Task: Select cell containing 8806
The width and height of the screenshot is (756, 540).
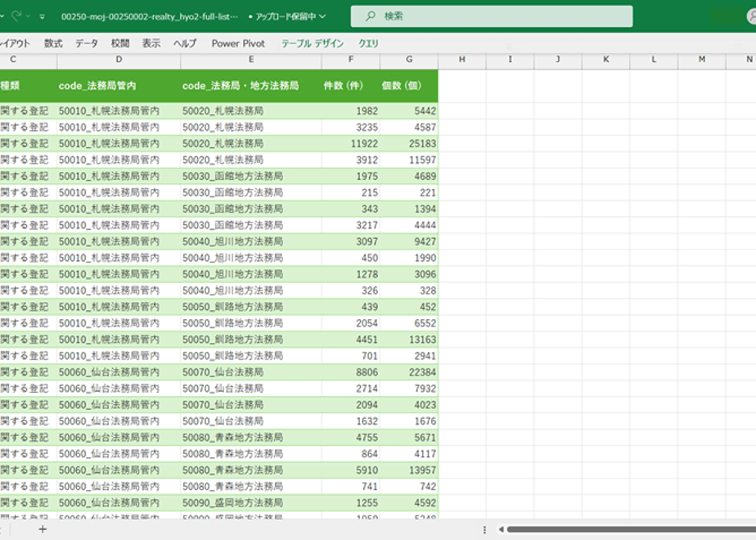Action: coord(350,372)
